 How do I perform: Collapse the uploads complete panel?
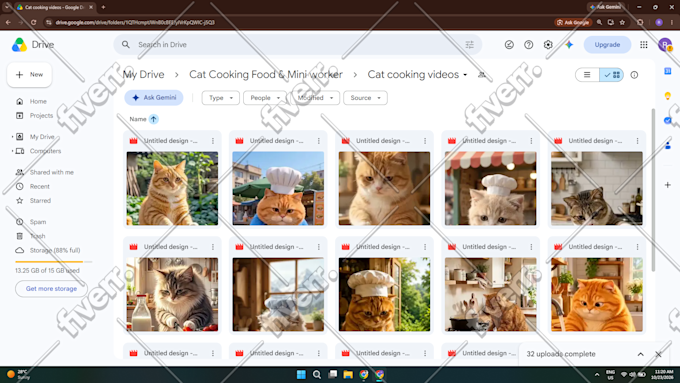click(641, 354)
